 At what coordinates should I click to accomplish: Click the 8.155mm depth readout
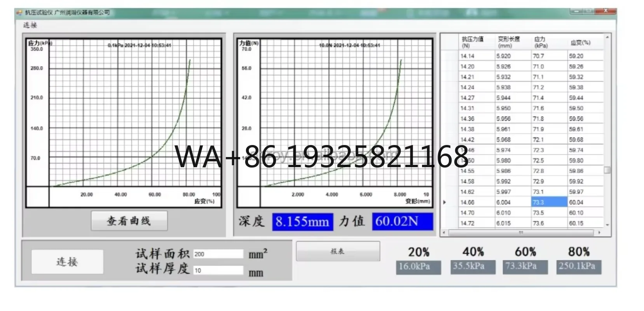click(x=302, y=222)
